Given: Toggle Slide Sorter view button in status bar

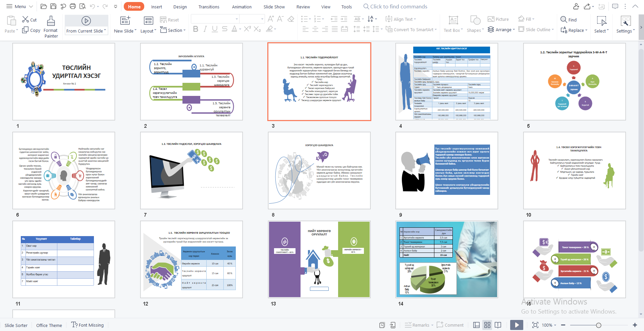Looking at the screenshot, I should tap(487, 325).
